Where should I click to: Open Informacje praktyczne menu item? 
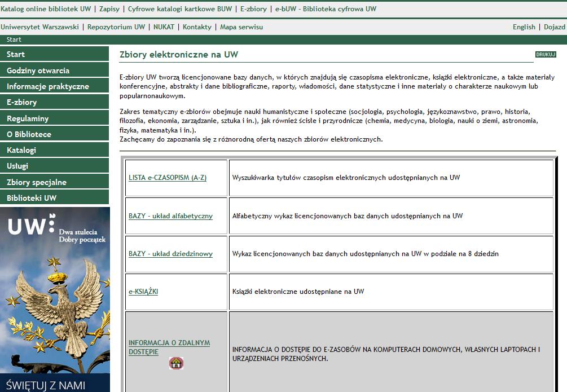click(54, 86)
